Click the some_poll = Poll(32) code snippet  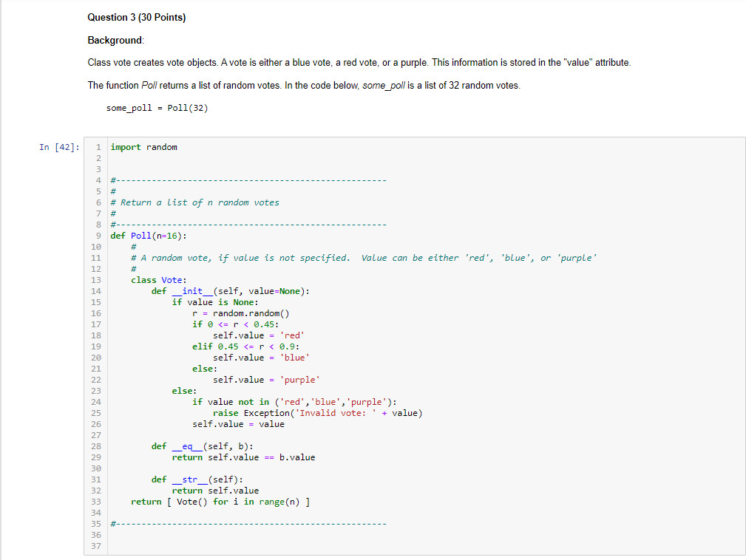[157, 108]
